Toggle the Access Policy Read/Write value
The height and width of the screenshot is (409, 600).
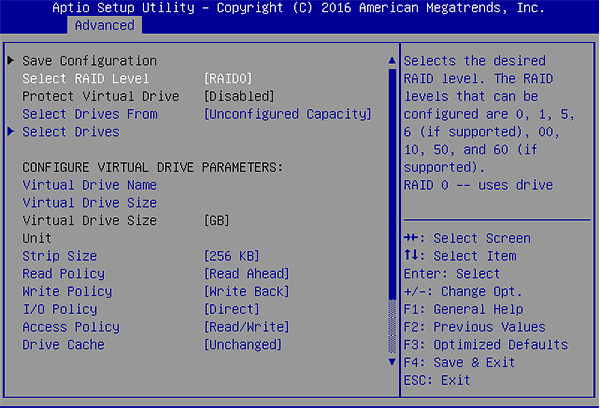pyautogui.click(x=246, y=327)
